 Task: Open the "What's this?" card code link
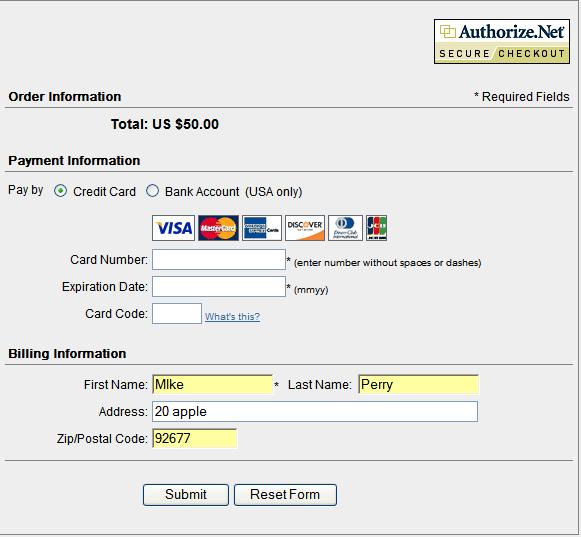[x=232, y=316]
